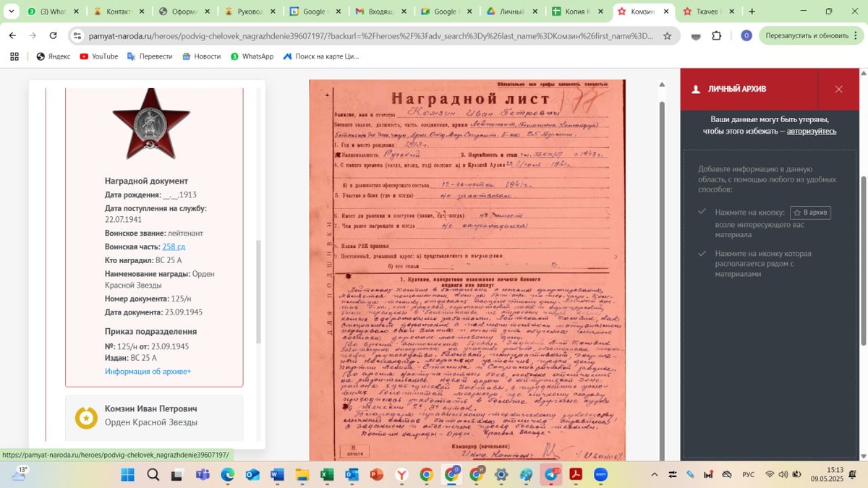Open the Windows Start menu
Image resolution: width=868 pixels, height=488 pixels.
pyautogui.click(x=128, y=475)
